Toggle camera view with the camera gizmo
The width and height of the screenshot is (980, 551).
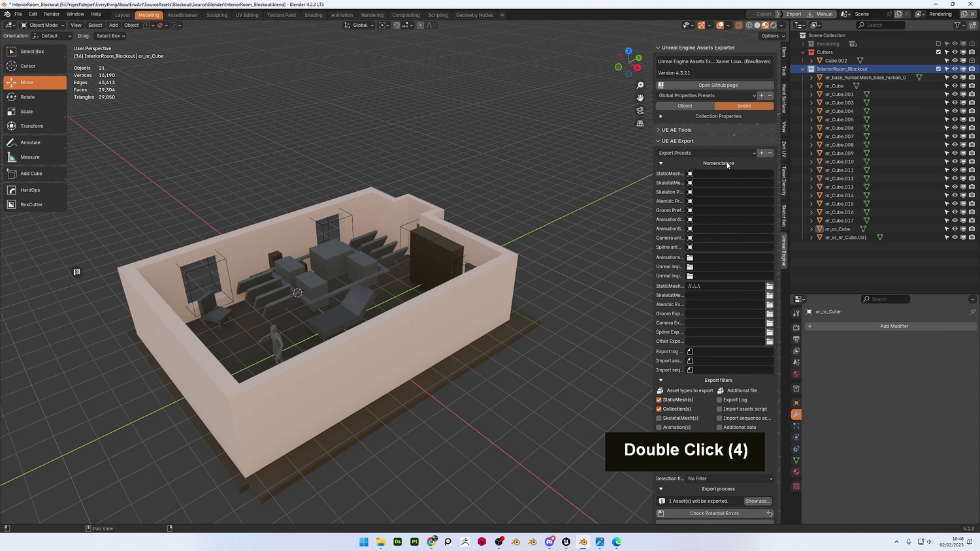tap(640, 111)
